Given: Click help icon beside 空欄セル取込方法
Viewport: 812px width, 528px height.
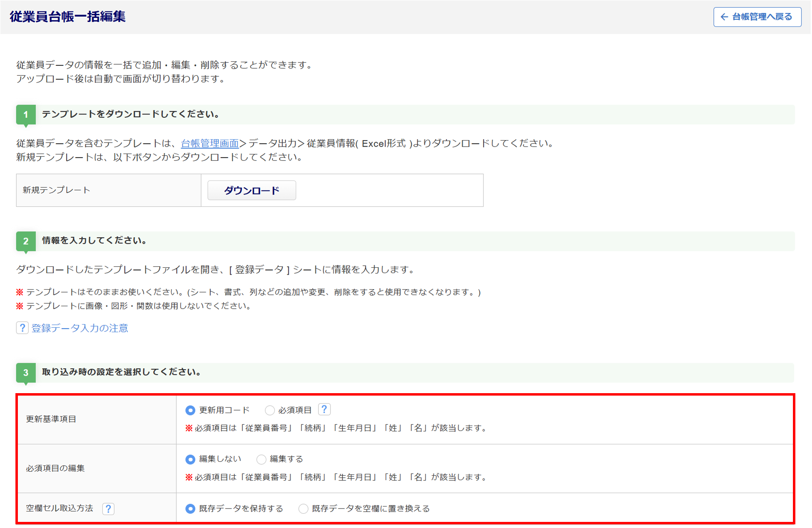Looking at the screenshot, I should point(108,509).
